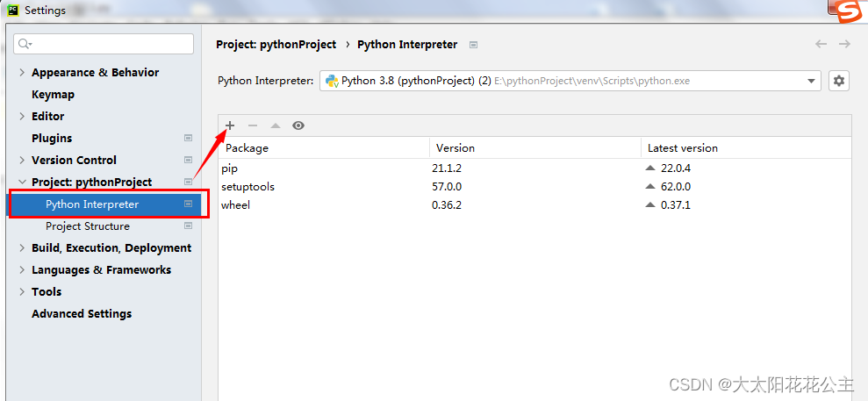
Task: Select the Editor tree item
Action: 48,116
